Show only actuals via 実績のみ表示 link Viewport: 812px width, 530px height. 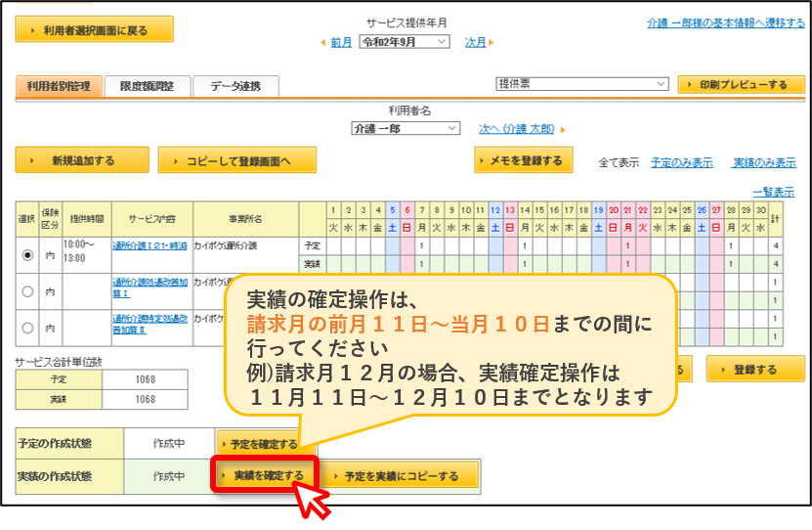point(764,162)
